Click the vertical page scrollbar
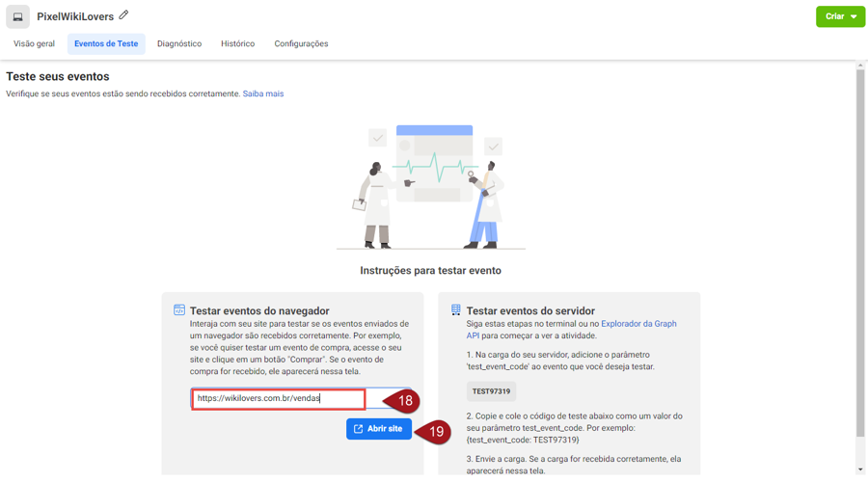Viewport: 868px width, 482px height. tap(860, 251)
